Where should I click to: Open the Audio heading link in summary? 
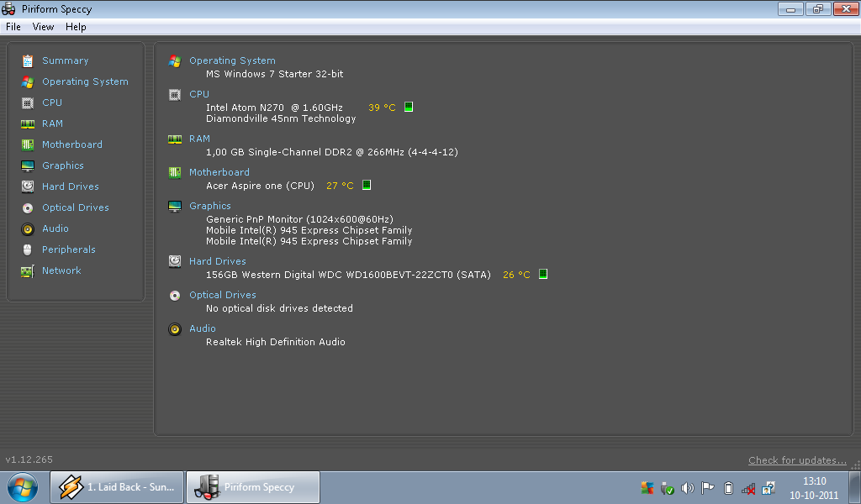(203, 328)
